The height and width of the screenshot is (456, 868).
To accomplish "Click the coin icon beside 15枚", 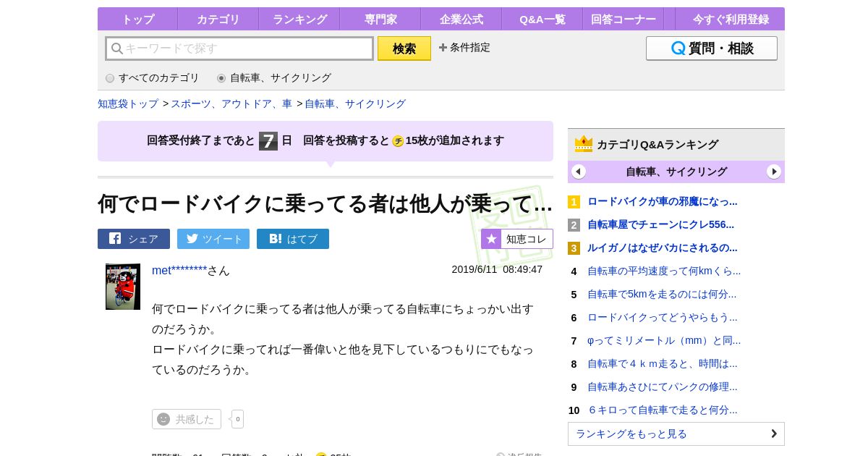I will click(398, 141).
